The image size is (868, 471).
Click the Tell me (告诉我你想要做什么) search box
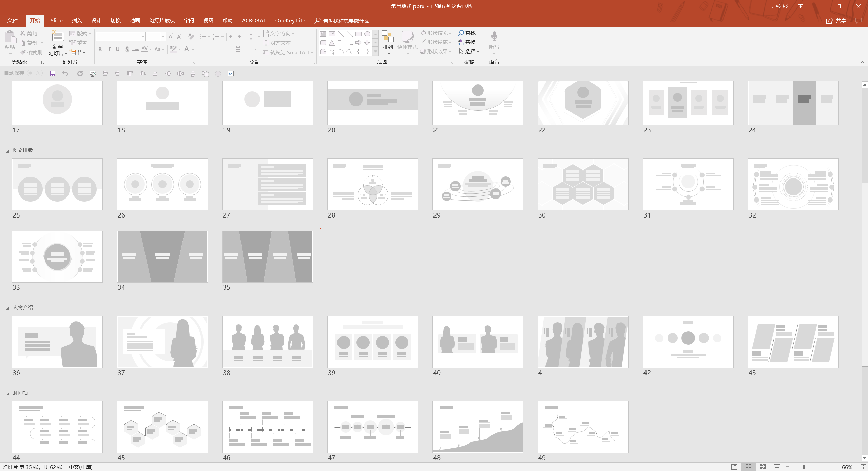pos(342,21)
